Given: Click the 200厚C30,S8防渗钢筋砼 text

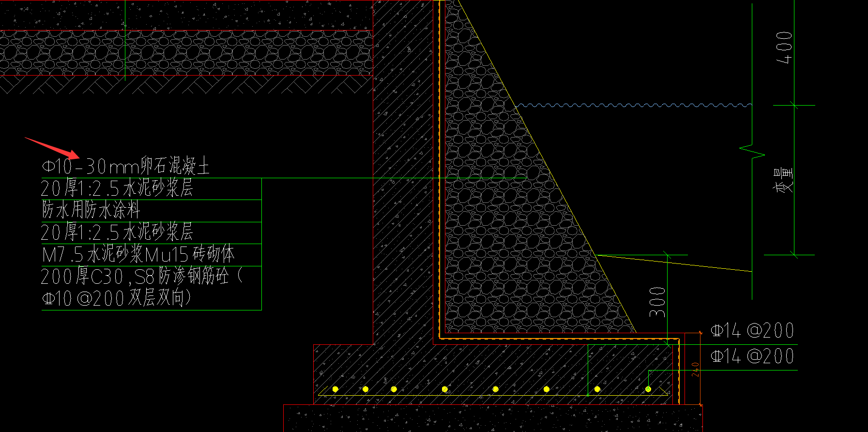Looking at the screenshot, I should 142,276.
